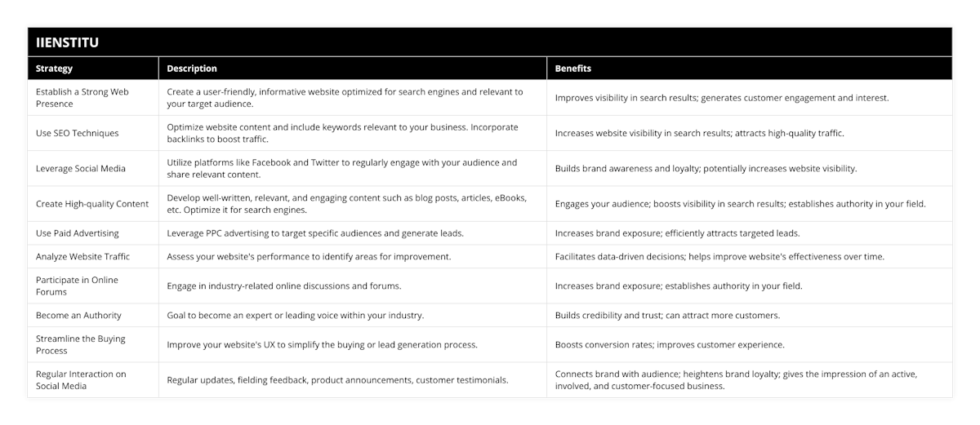Viewport: 980px width, 425px height.
Task: Click the 'Regular Interaction on Social Media' cell
Action: [x=81, y=379]
